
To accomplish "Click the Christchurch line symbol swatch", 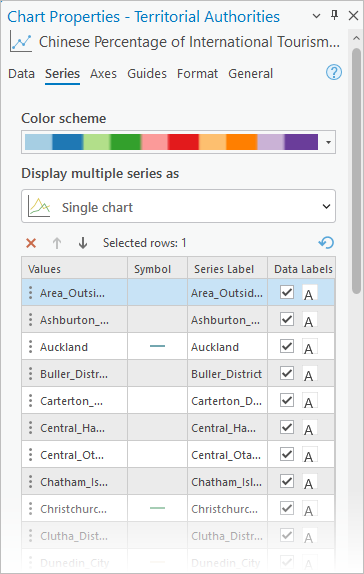I will click(157, 508).
